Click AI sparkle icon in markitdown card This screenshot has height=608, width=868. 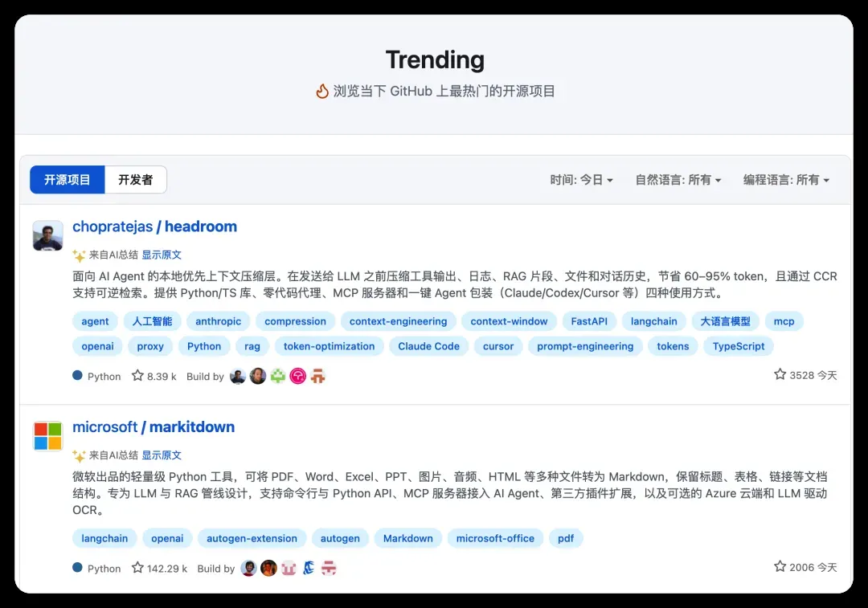pos(79,455)
